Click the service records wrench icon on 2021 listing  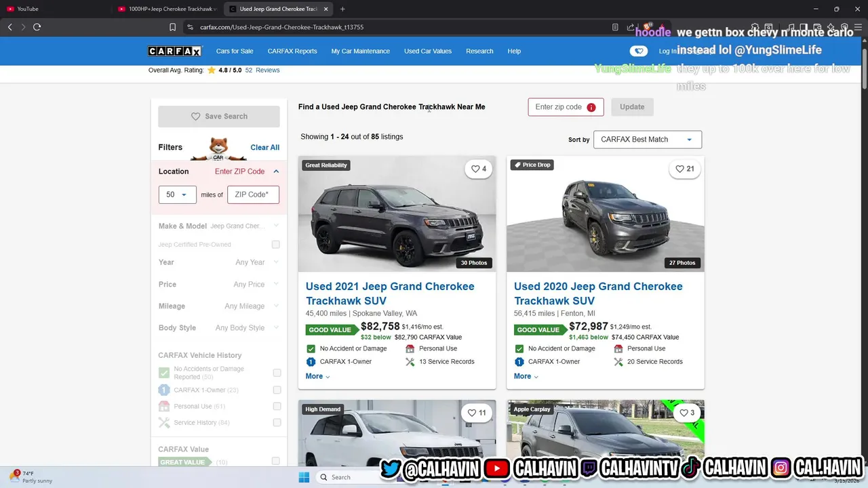410,362
